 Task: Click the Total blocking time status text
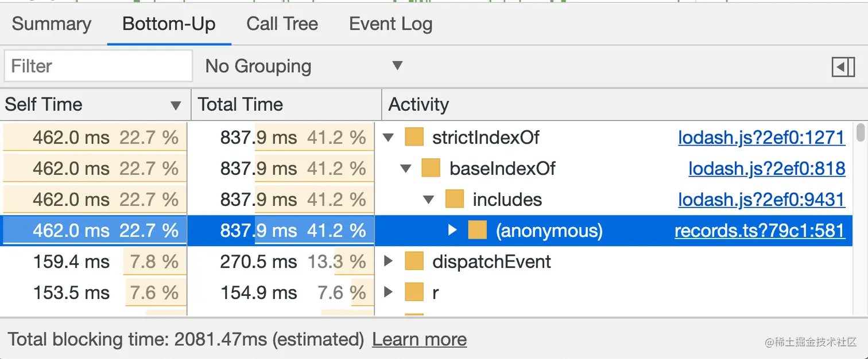point(186,340)
